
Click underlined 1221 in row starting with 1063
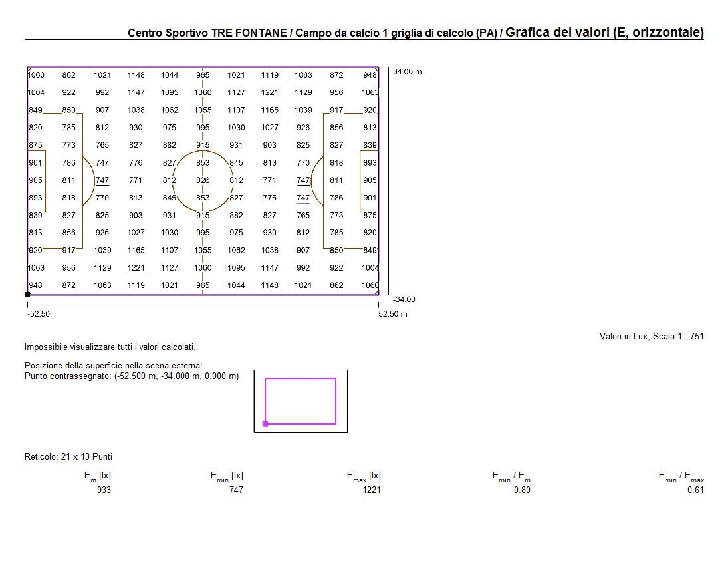pyautogui.click(x=136, y=268)
